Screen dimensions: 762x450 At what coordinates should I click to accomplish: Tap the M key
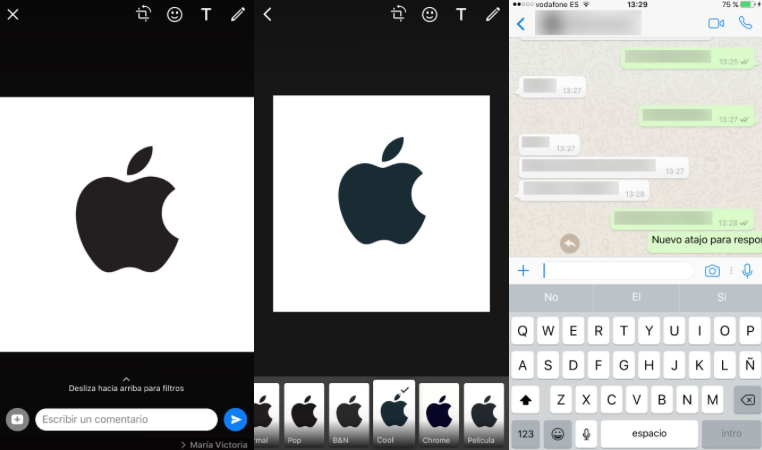tap(712, 400)
